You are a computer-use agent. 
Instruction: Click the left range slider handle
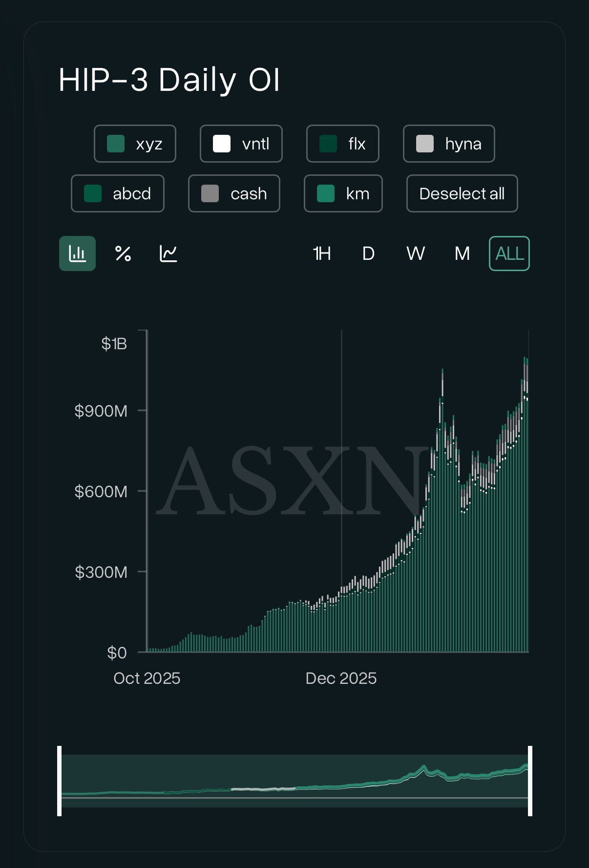[x=60, y=781]
